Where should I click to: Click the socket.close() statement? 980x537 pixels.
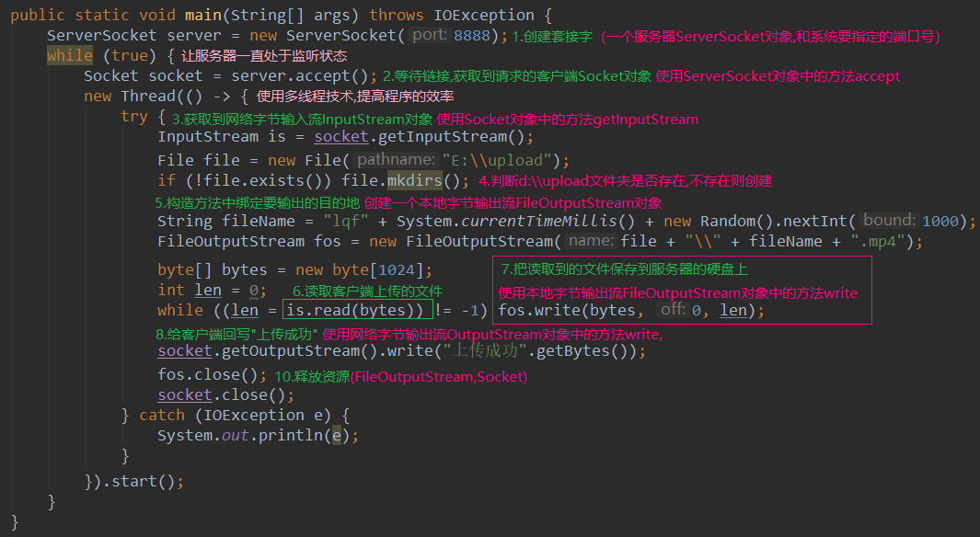[225, 395]
